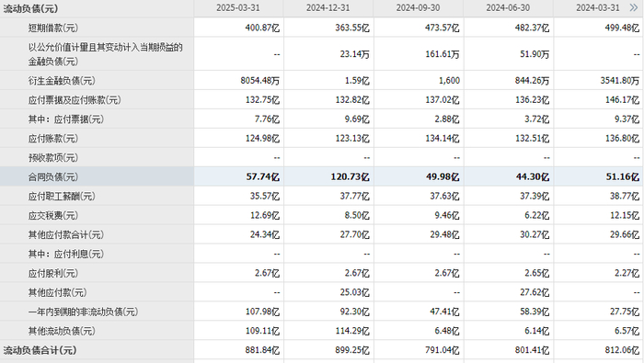Click the 流动负债合计(元) total row label

pyautogui.click(x=40, y=351)
